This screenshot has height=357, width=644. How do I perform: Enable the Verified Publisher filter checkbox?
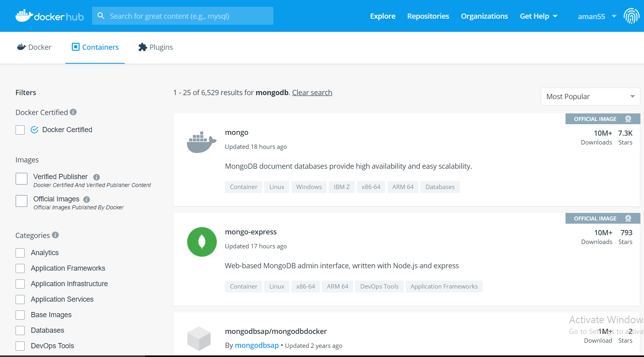point(22,179)
